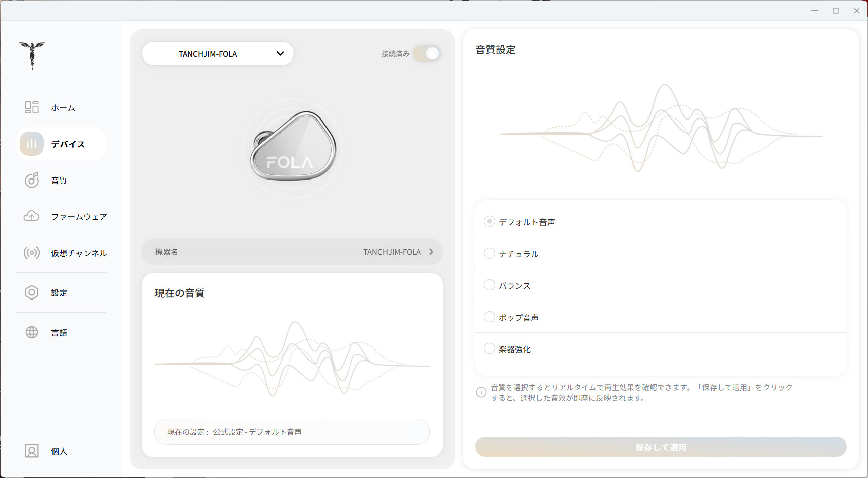This screenshot has height=478, width=868.
Task: Click the 機器名 label
Action: (x=167, y=252)
